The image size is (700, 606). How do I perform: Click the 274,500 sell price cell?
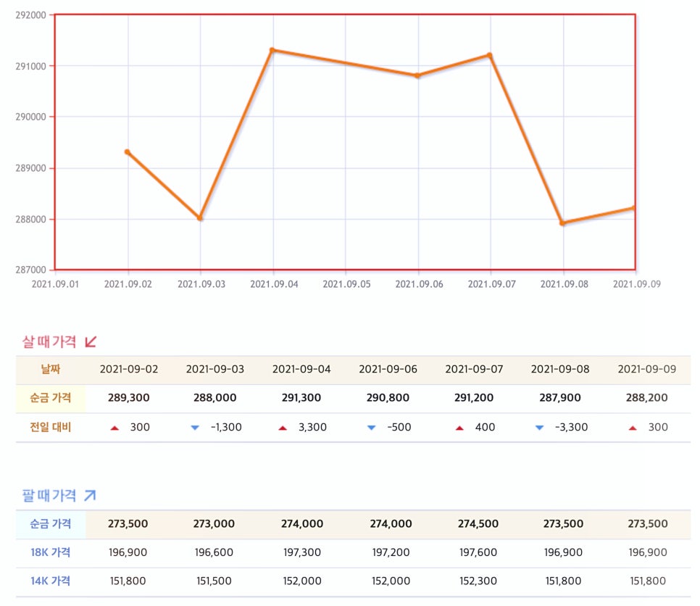[478, 524]
